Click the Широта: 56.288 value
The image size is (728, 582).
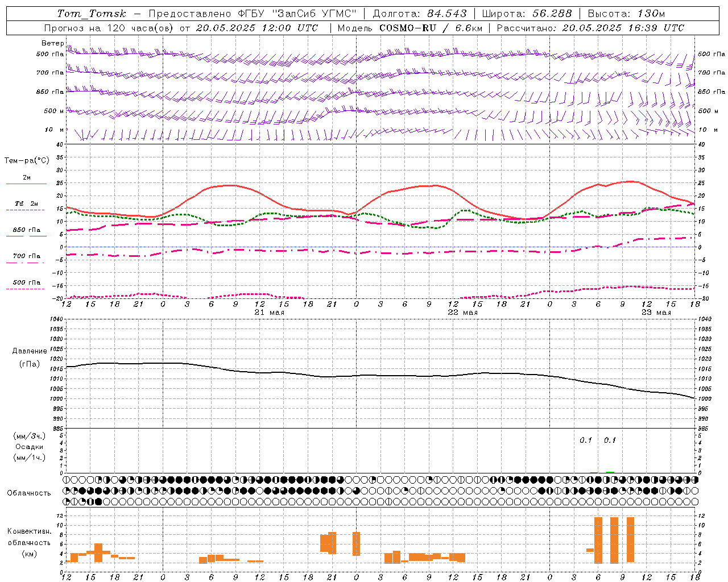tap(527, 13)
